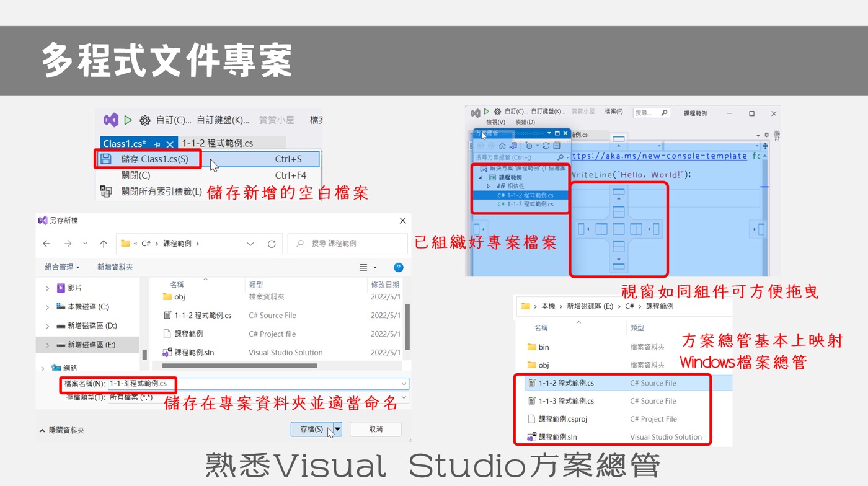The height and width of the screenshot is (486, 868).
Task: Click 新增資料夾 button
Action: [x=115, y=267]
